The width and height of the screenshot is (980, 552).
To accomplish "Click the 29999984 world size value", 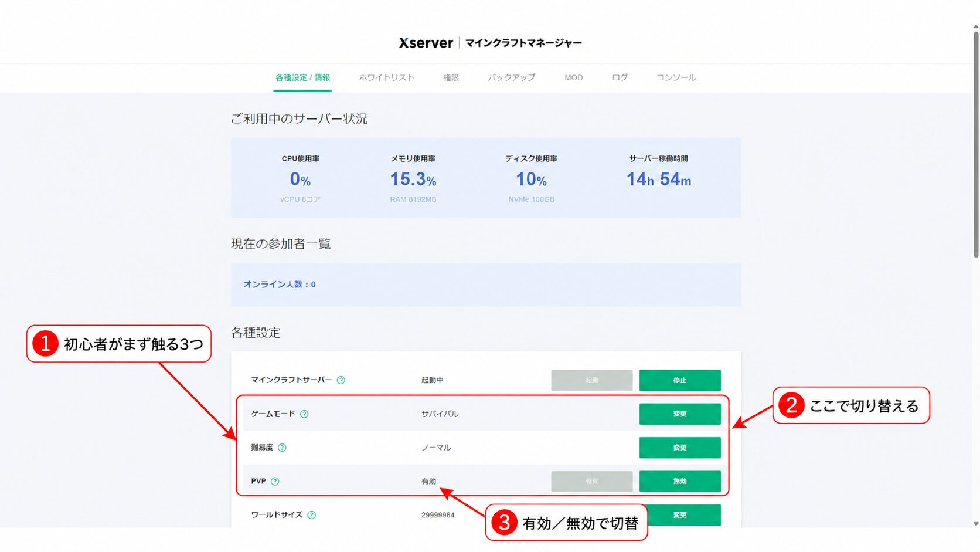I will tap(438, 515).
